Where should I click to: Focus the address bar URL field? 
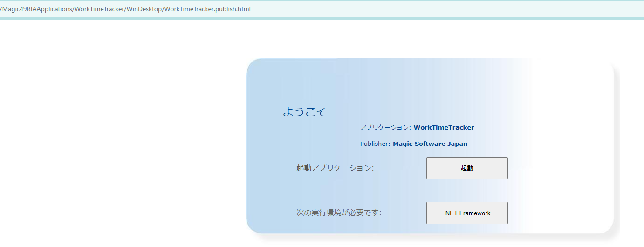pyautogui.click(x=326, y=9)
